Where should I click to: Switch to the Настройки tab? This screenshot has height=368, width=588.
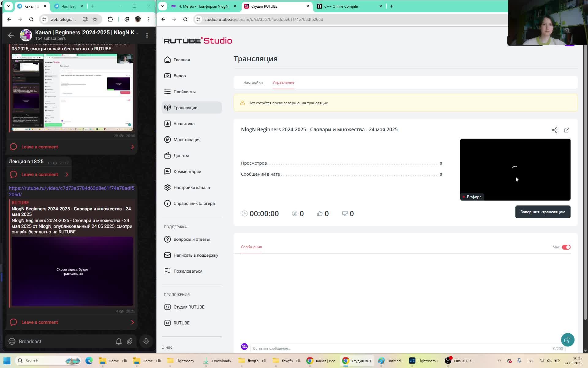coord(253,82)
